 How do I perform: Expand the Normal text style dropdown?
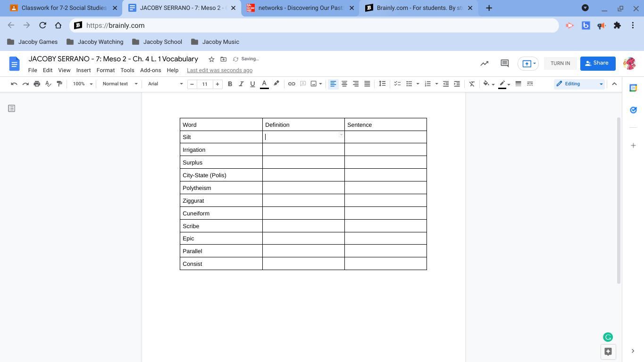click(x=120, y=84)
